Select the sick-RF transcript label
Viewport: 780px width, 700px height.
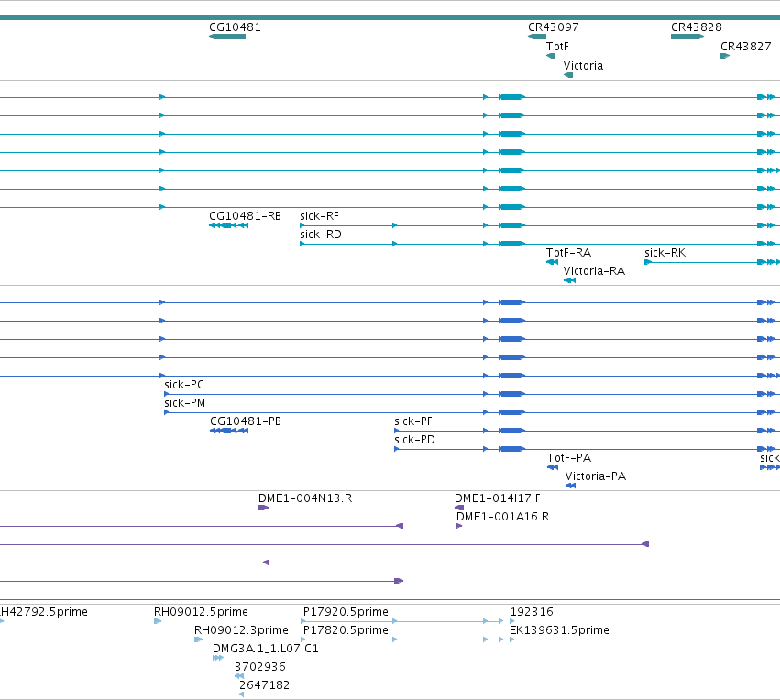(x=319, y=216)
